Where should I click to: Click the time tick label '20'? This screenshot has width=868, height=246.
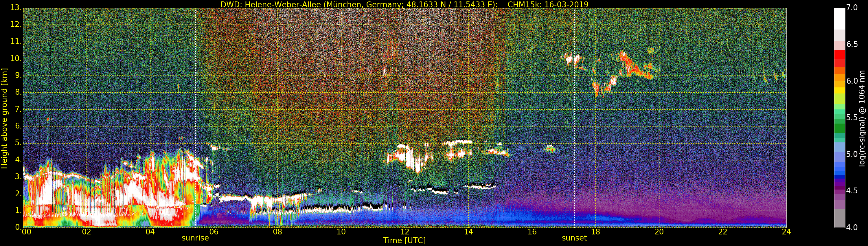click(x=659, y=232)
